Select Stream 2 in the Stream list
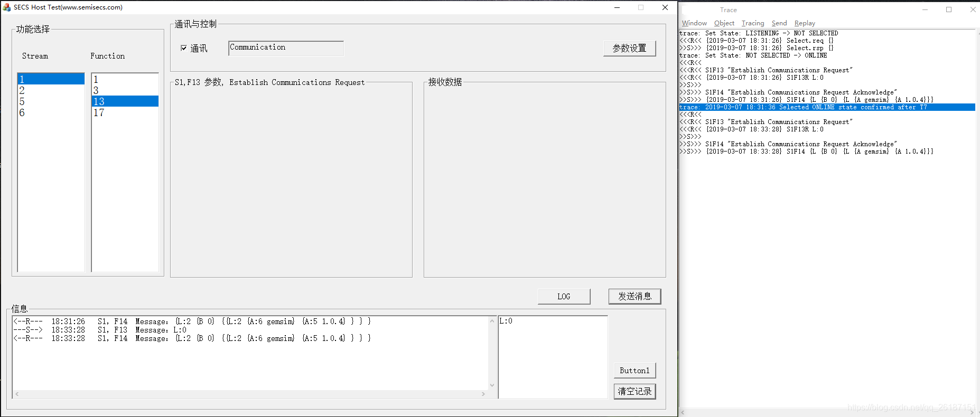Screen dimensions: 980x417 pos(51,90)
